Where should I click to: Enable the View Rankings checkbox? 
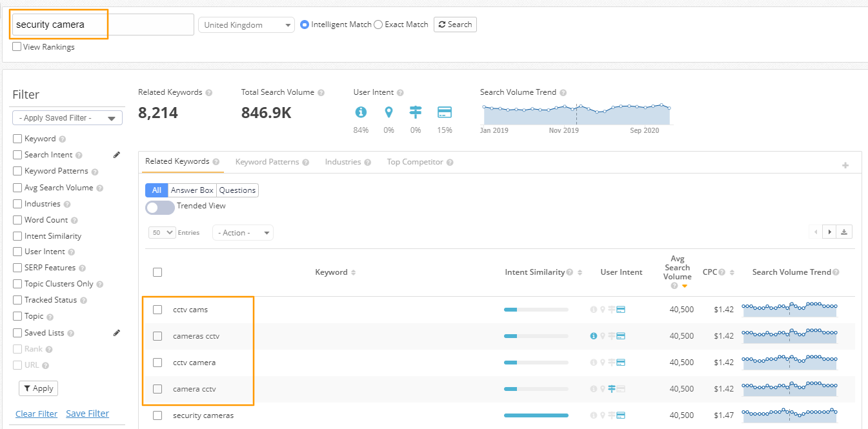point(17,46)
